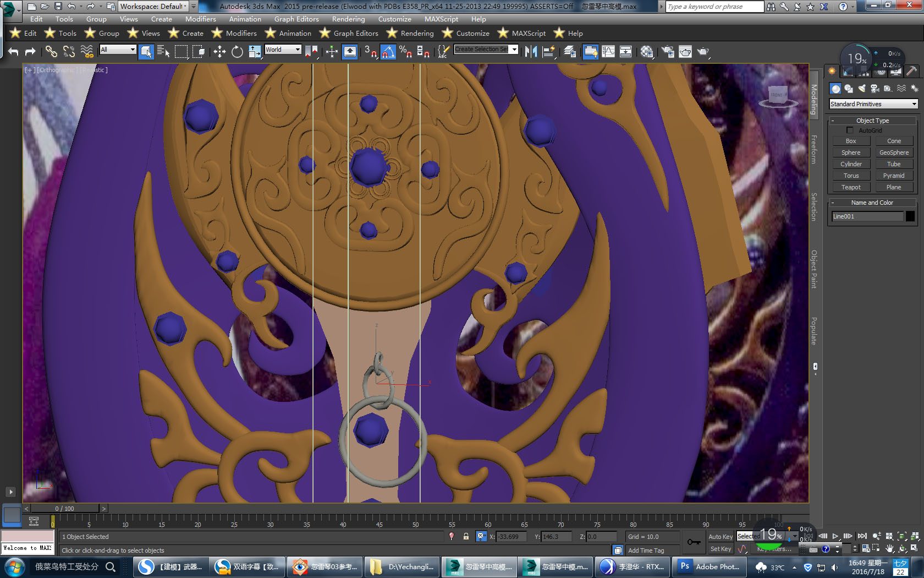The height and width of the screenshot is (578, 924).
Task: Switch to the Cameras category in Create panel
Action: (x=875, y=89)
